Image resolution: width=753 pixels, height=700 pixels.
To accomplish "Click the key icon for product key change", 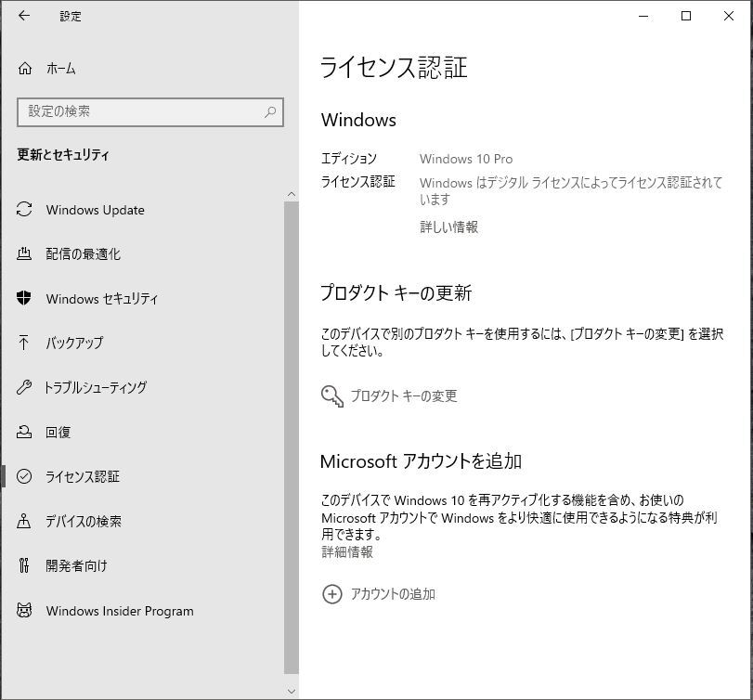I will [x=331, y=396].
